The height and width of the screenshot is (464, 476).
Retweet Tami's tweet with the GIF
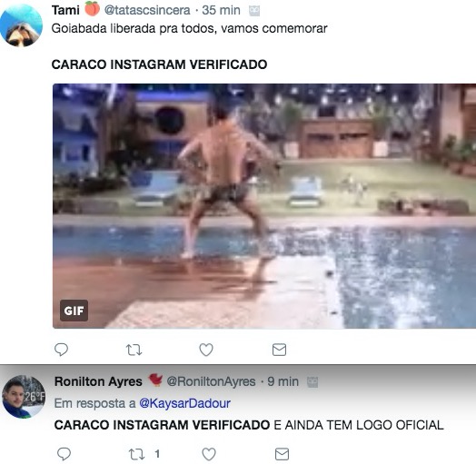tap(134, 350)
